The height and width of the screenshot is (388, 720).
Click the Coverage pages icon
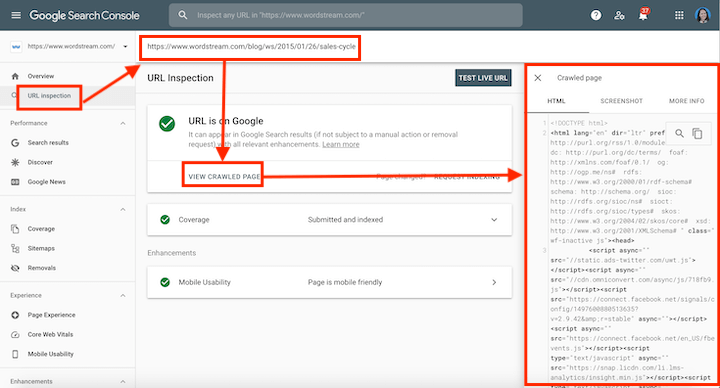click(15, 229)
